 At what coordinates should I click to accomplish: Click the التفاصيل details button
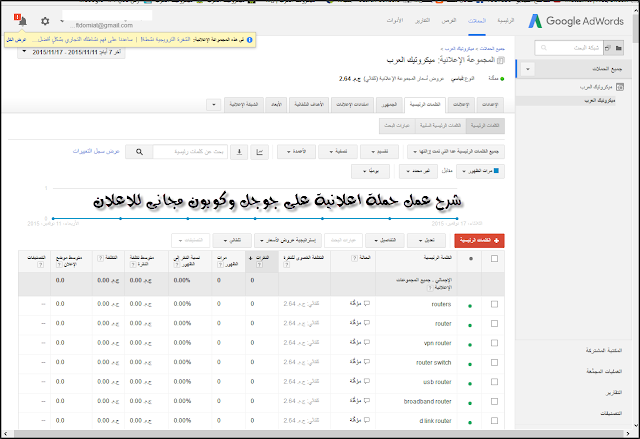click(385, 241)
